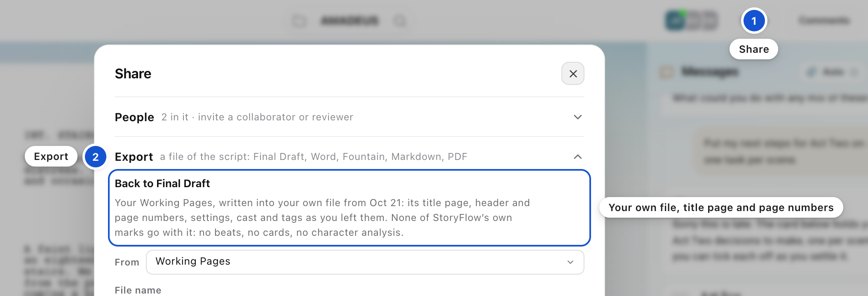Click the 'a file of the script' format description

[x=313, y=157]
